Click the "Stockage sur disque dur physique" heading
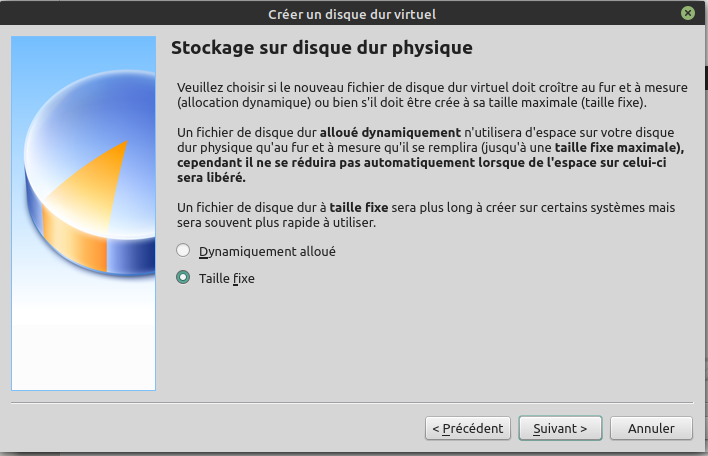 pos(321,48)
